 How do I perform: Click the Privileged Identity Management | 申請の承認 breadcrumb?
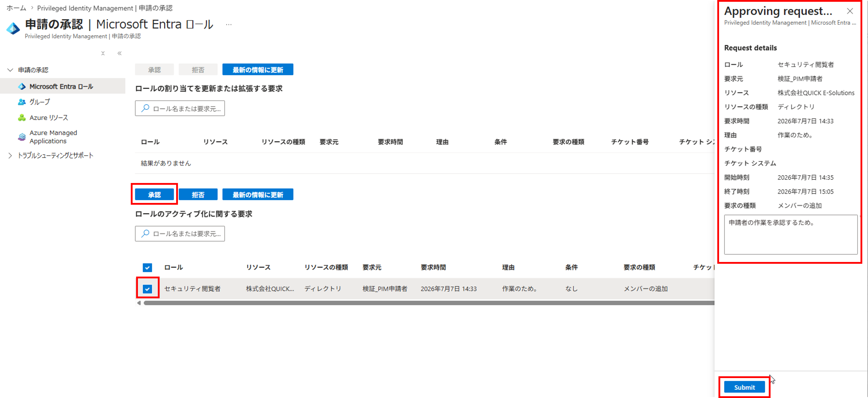click(x=105, y=8)
